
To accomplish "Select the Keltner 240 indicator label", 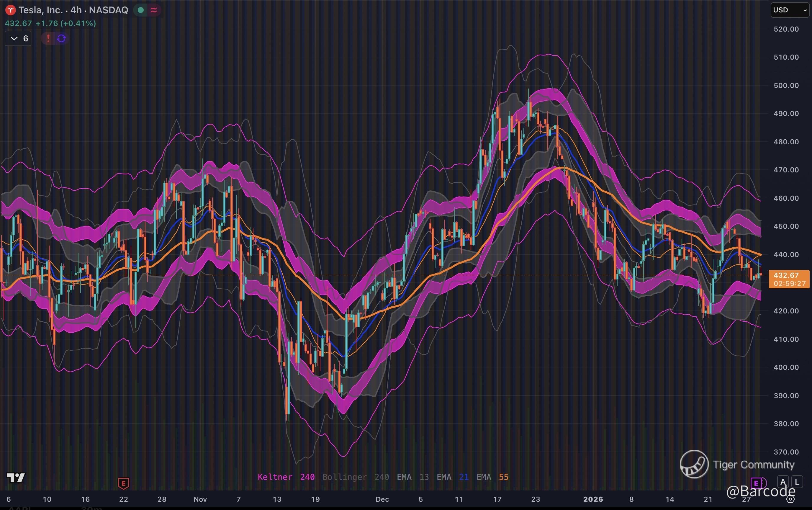I will click(286, 477).
